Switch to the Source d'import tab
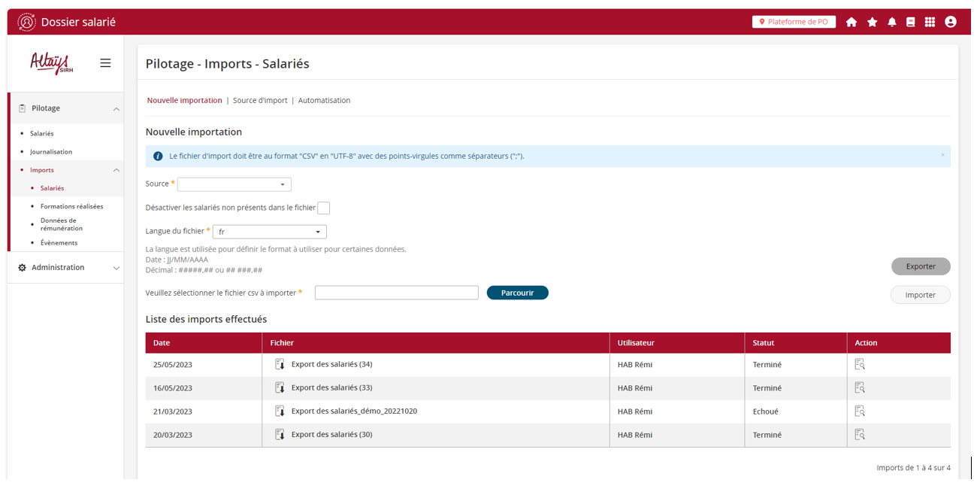The width and height of the screenshot is (980, 498). point(260,100)
